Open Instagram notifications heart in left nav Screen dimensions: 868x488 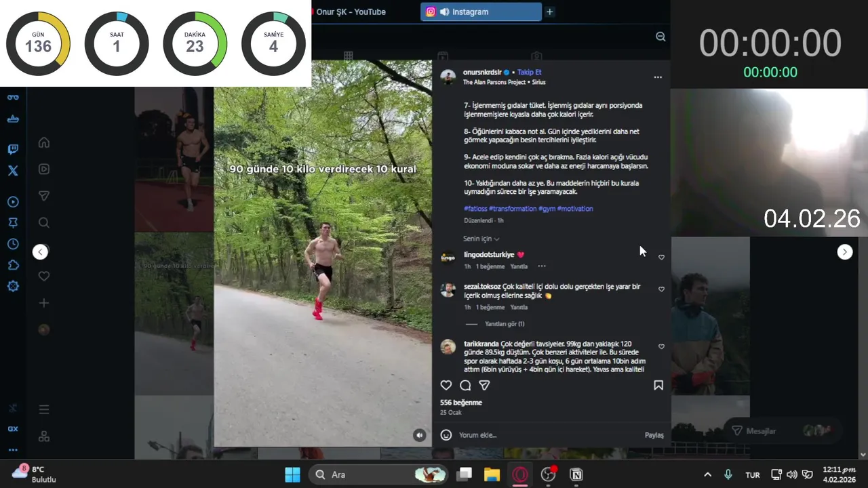[x=44, y=276]
